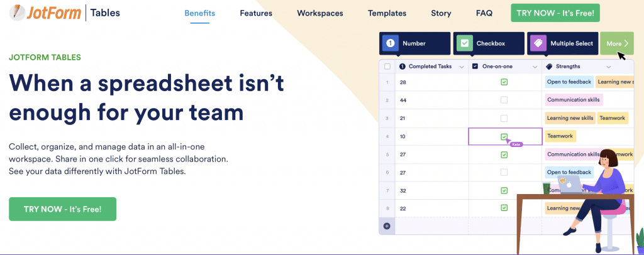Click Open to feedback tag in row 1
The width and height of the screenshot is (644, 255).
[x=569, y=82]
